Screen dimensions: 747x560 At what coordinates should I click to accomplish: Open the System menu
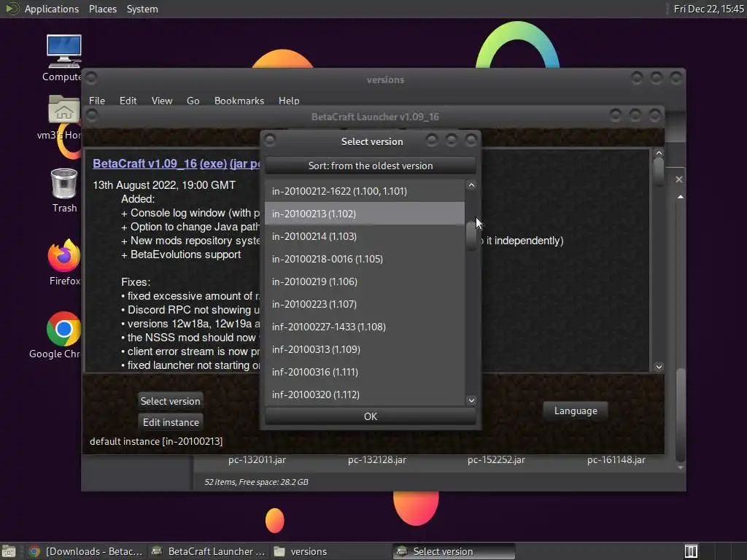point(142,9)
